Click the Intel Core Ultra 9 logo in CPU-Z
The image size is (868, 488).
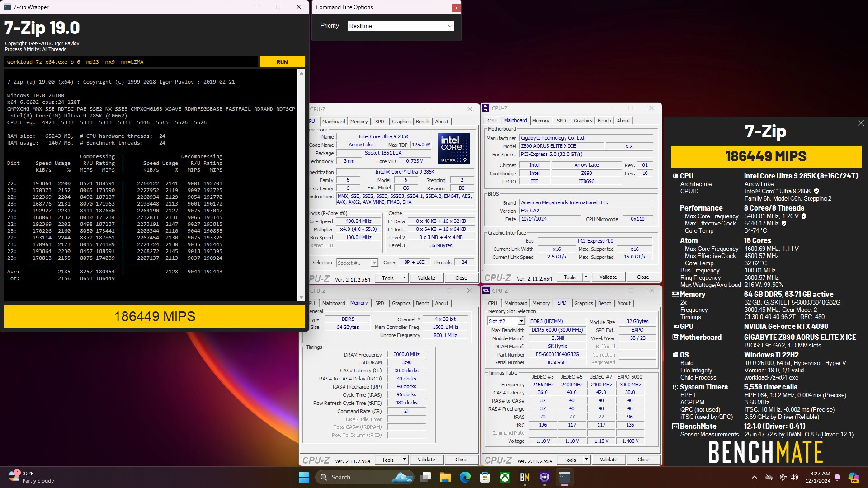coord(454,148)
